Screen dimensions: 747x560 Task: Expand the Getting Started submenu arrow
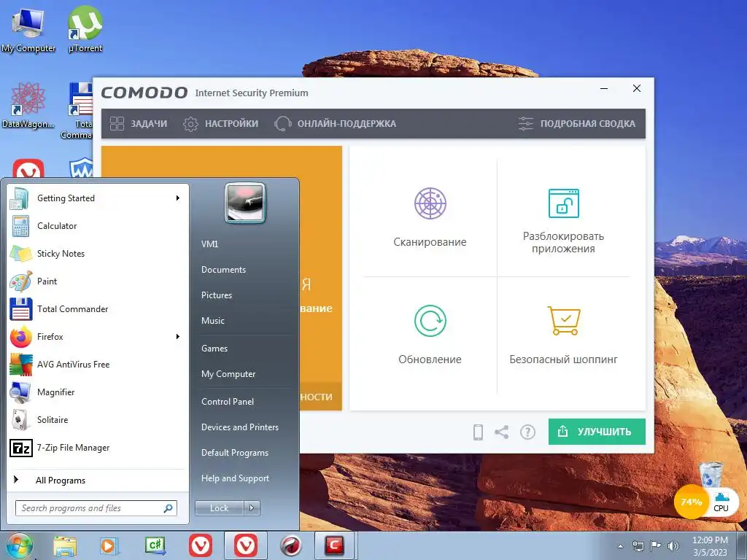[x=178, y=198]
